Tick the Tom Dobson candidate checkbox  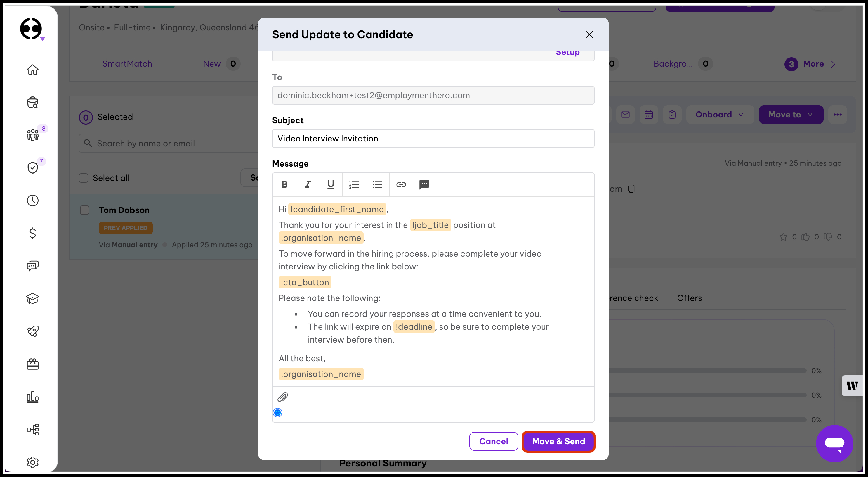click(x=85, y=210)
